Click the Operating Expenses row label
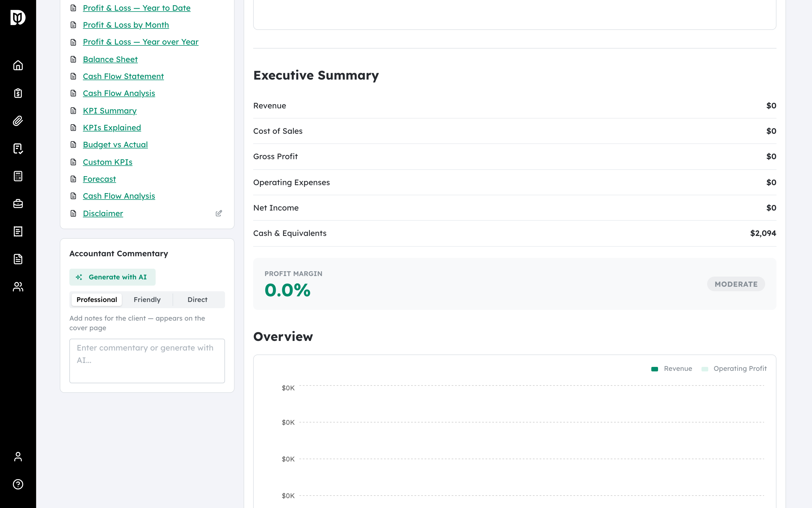812x508 pixels. click(x=292, y=182)
